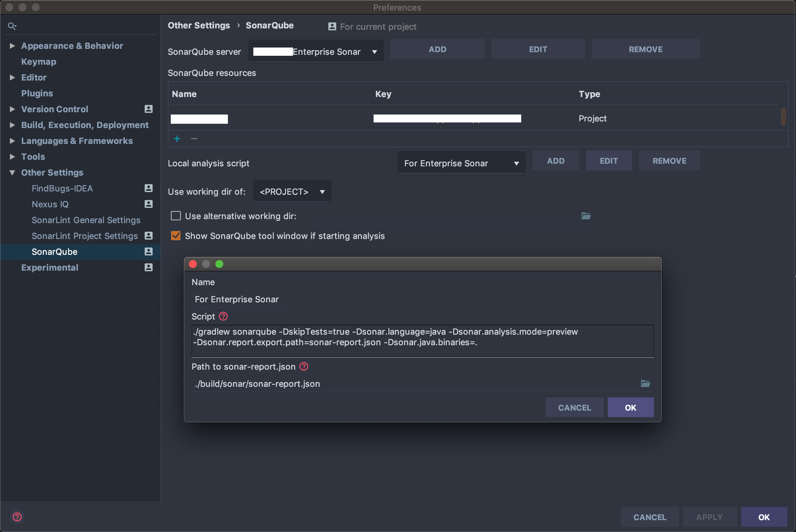
Task: Close the script dialog with red button
Action: tap(193, 264)
